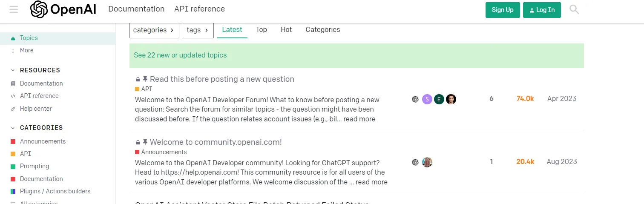Open the search magnifier icon
This screenshot has height=204, width=644.
pos(574,9)
